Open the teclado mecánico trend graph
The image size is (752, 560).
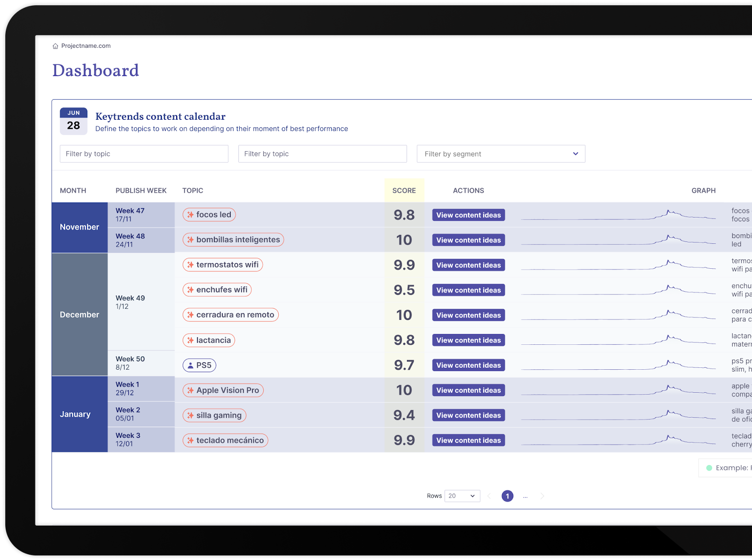coord(619,440)
